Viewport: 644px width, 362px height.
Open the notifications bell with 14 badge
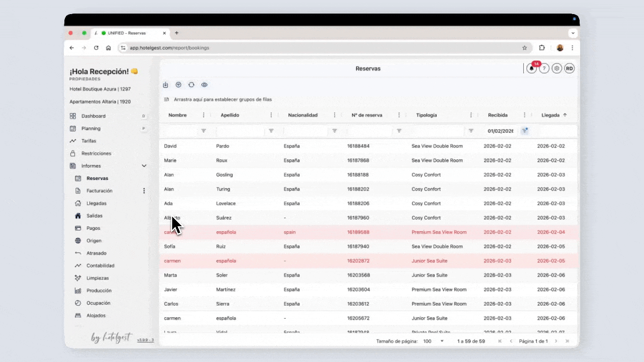(532, 69)
